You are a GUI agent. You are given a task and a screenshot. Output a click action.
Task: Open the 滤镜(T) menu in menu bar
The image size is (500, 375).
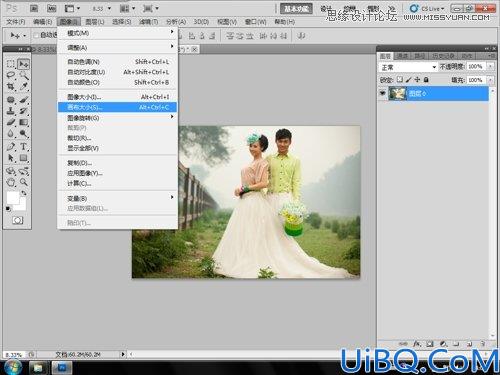[148, 22]
